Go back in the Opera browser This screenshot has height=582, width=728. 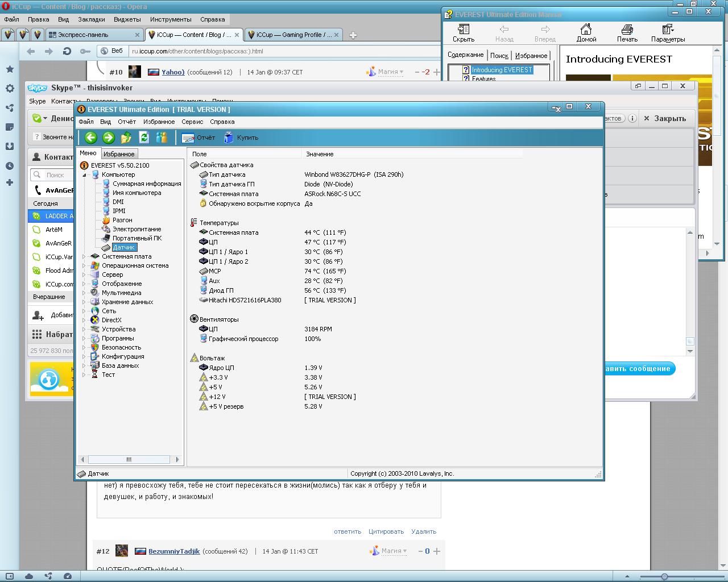31,51
